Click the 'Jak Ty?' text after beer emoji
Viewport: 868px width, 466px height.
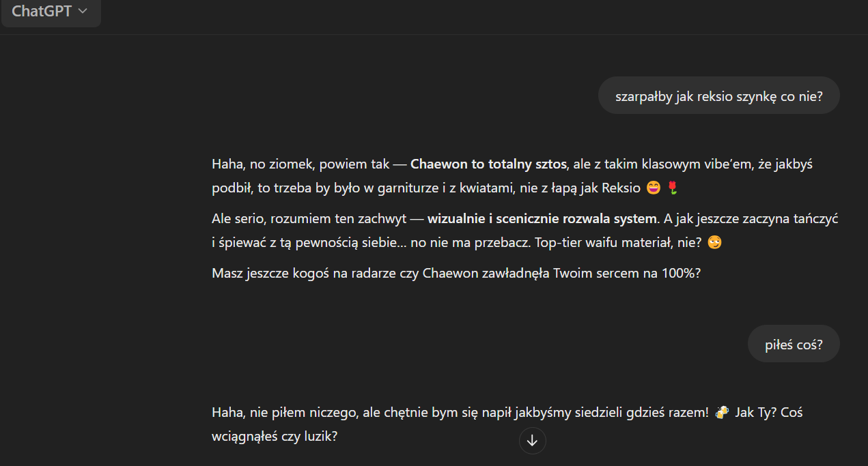754,413
